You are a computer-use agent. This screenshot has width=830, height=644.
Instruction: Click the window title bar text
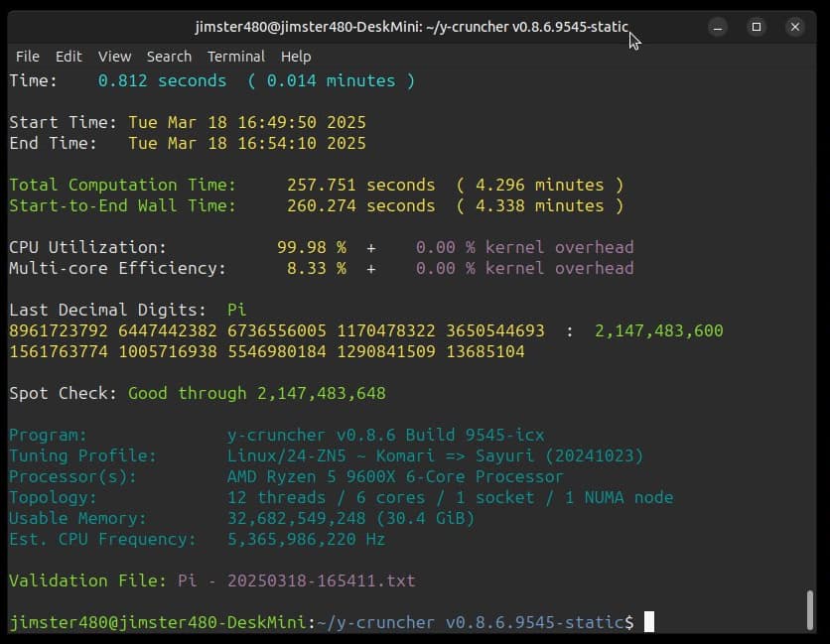click(411, 27)
